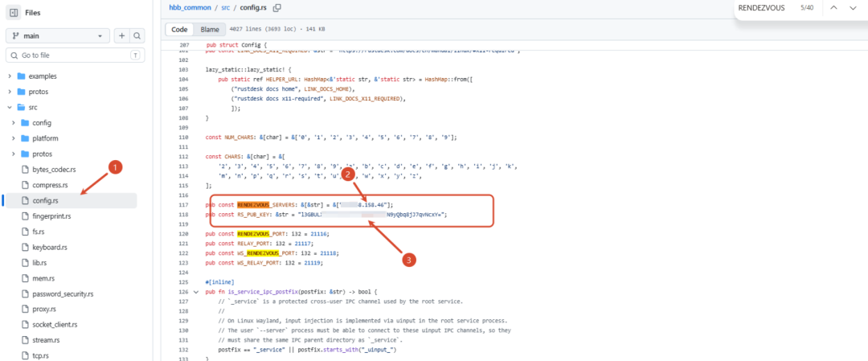
Task: Open bytes_codec.rs file
Action: (x=55, y=170)
